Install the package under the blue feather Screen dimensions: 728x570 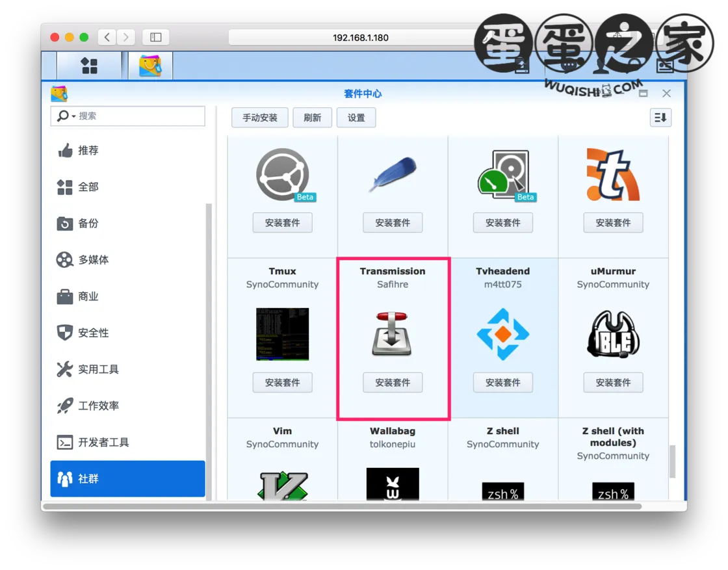pos(393,223)
